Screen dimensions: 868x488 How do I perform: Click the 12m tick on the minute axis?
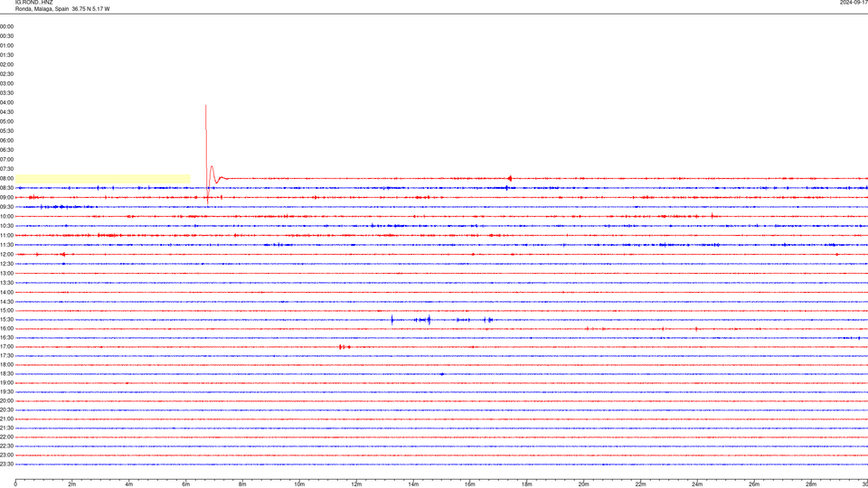click(356, 484)
